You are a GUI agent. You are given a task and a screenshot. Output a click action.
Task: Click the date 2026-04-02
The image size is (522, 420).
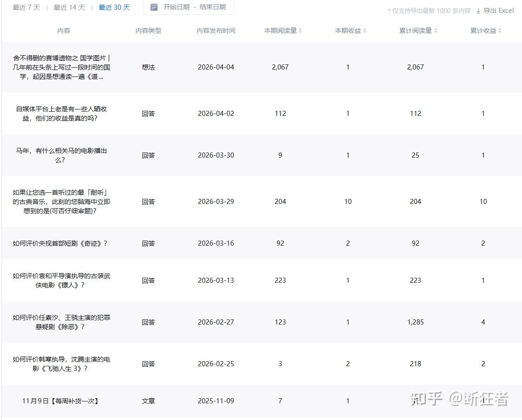click(x=216, y=114)
